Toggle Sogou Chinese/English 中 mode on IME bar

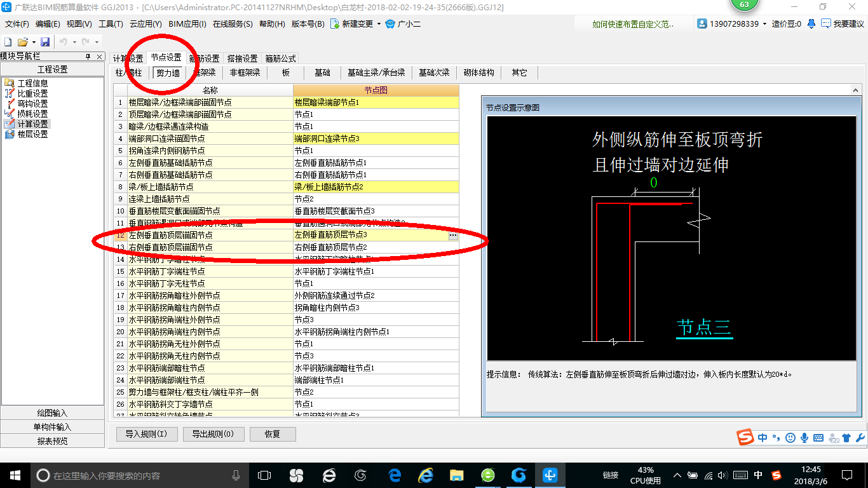(763, 438)
